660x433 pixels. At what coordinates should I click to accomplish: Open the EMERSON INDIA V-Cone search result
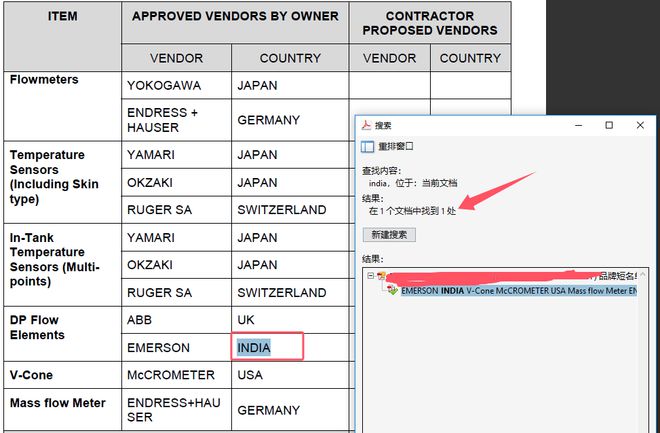pos(519,291)
